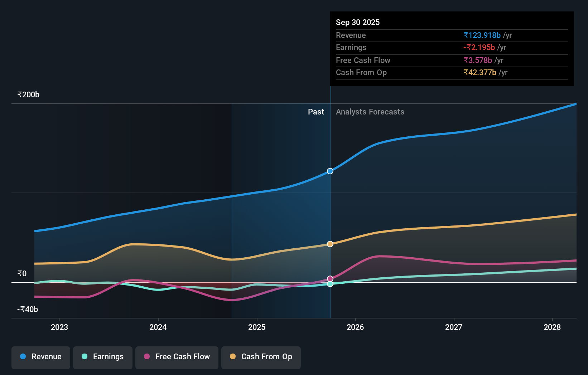588x375 pixels.
Task: Switch to the Analysts Forecasts section
Action: tap(370, 112)
